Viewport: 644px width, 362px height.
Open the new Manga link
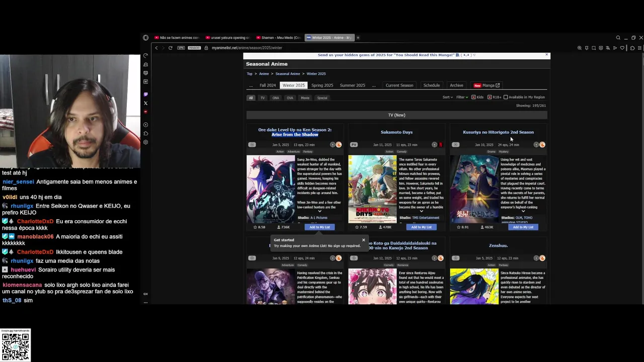[487, 85]
